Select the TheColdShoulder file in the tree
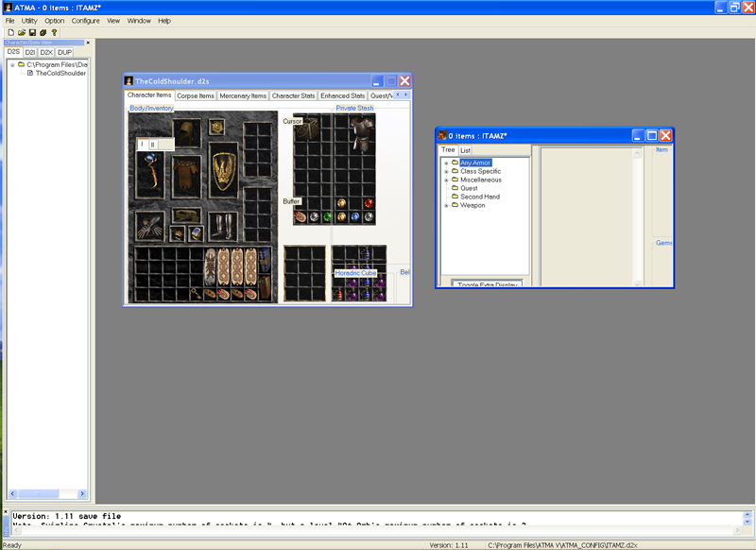The width and height of the screenshot is (756, 550). [x=60, y=74]
